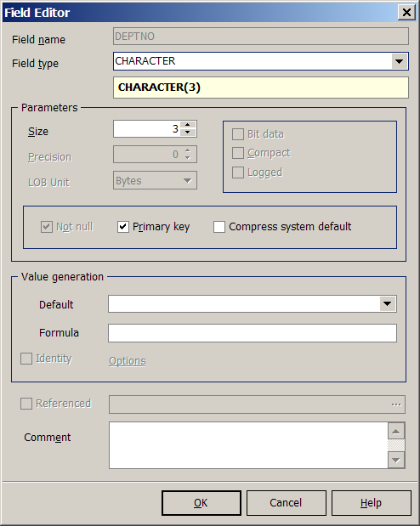Open the identity Options link
Screen dimensions: 420x526
(128, 361)
